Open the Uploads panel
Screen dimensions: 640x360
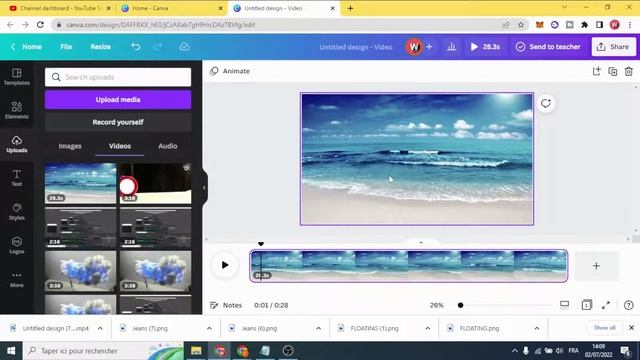[x=16, y=144]
